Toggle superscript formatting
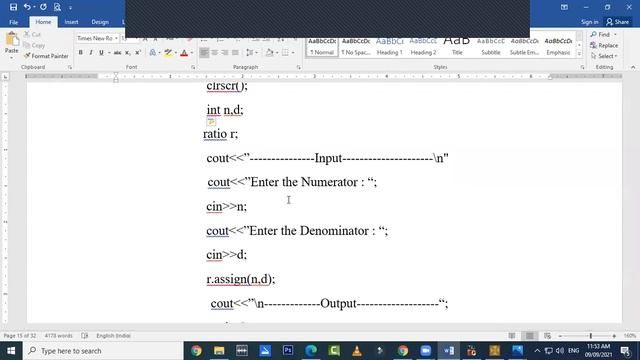 point(138,53)
